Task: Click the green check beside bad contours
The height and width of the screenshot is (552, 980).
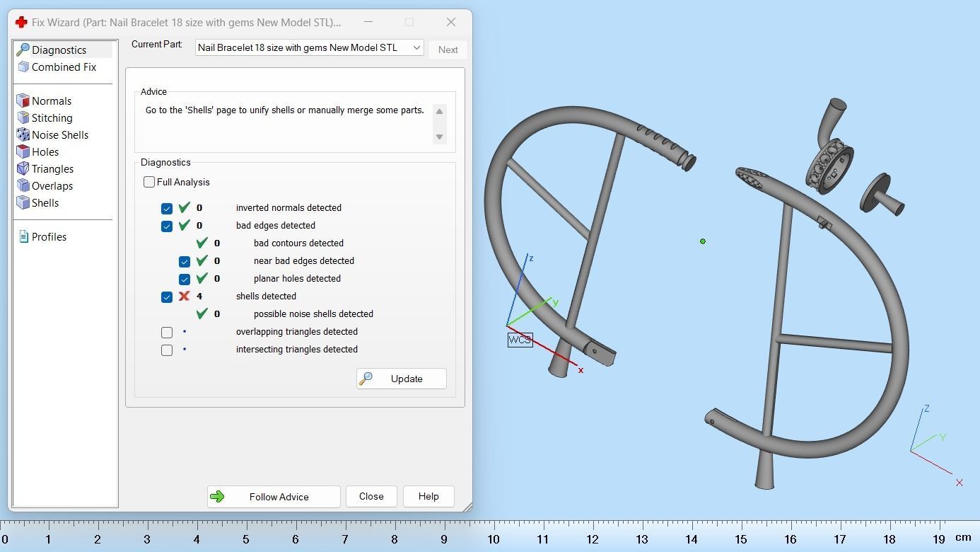Action: coord(202,243)
